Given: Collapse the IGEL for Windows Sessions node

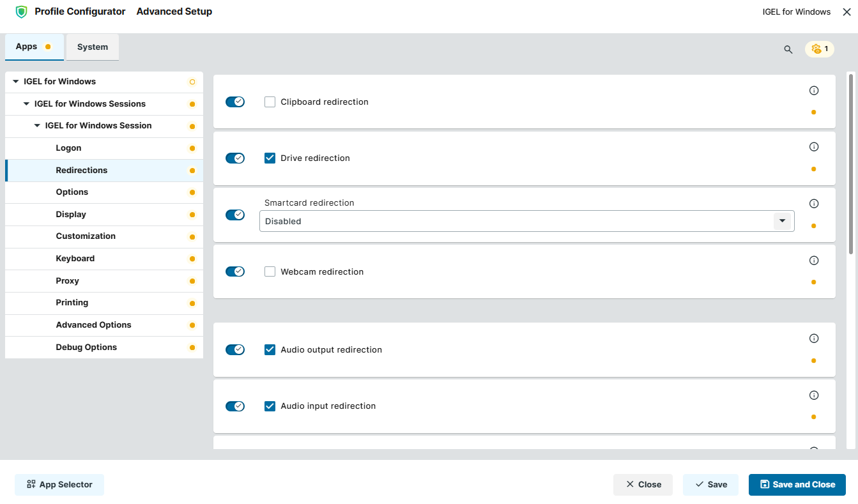Looking at the screenshot, I should [x=26, y=103].
